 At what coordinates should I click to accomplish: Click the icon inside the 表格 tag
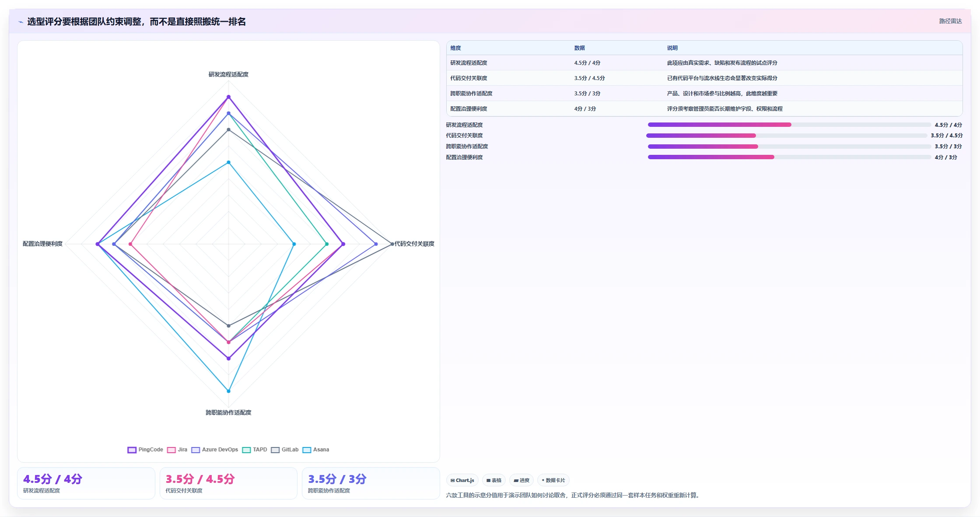click(488, 480)
